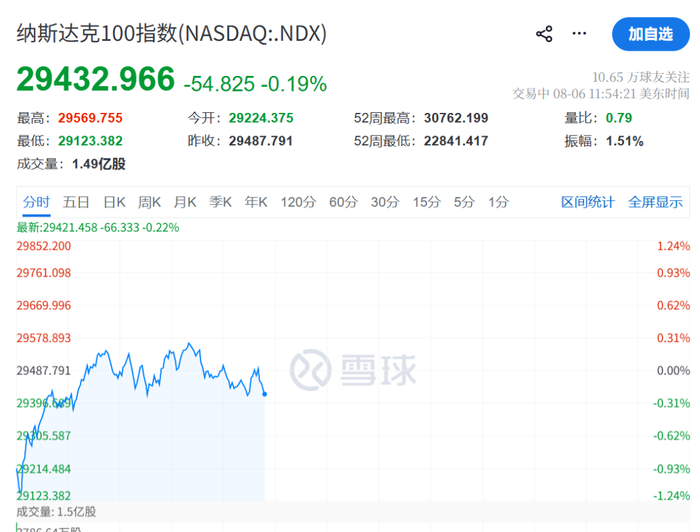Click the share icon
This screenshot has width=700, height=532.
(x=544, y=34)
